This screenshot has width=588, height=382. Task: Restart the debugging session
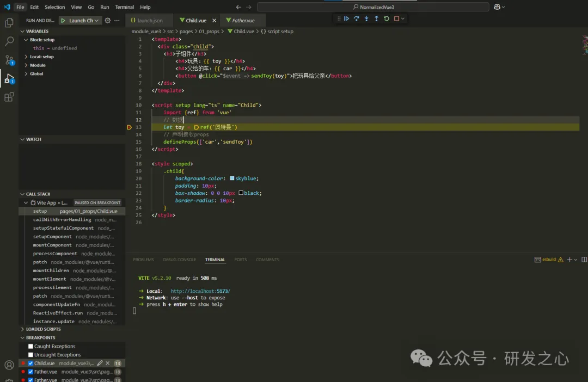click(387, 19)
